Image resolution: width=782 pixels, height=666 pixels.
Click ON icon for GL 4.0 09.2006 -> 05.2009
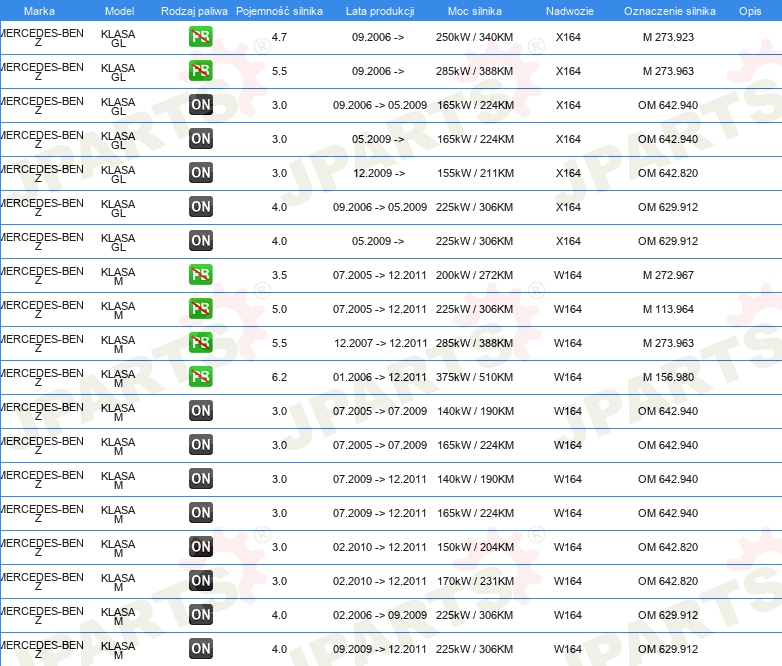point(200,207)
